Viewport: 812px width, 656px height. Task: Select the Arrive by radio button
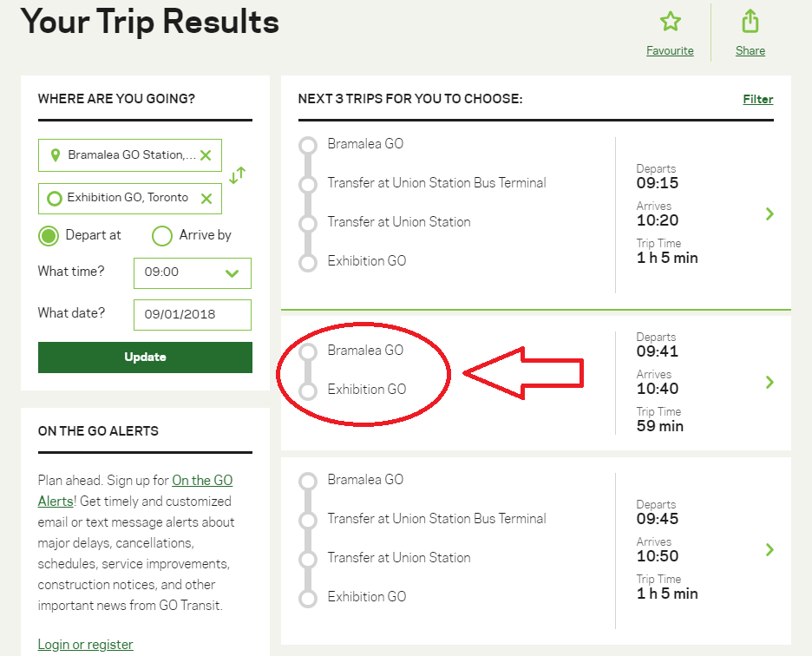162,235
